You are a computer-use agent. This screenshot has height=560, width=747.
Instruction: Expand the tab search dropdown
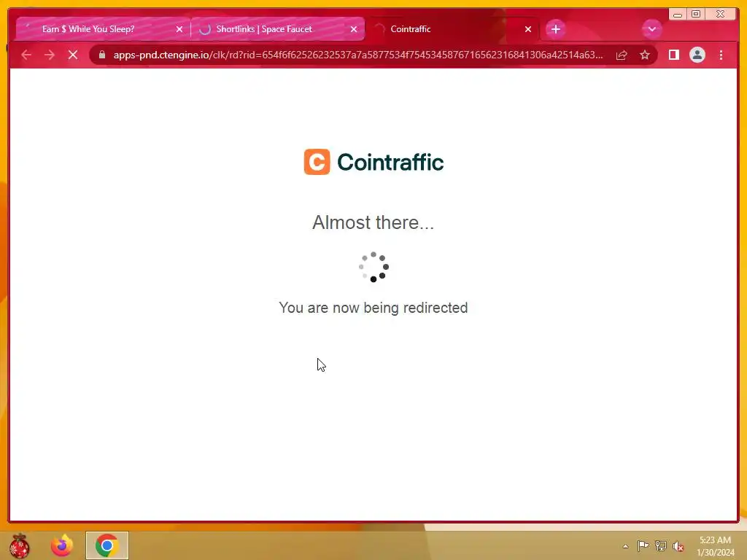[x=651, y=29]
